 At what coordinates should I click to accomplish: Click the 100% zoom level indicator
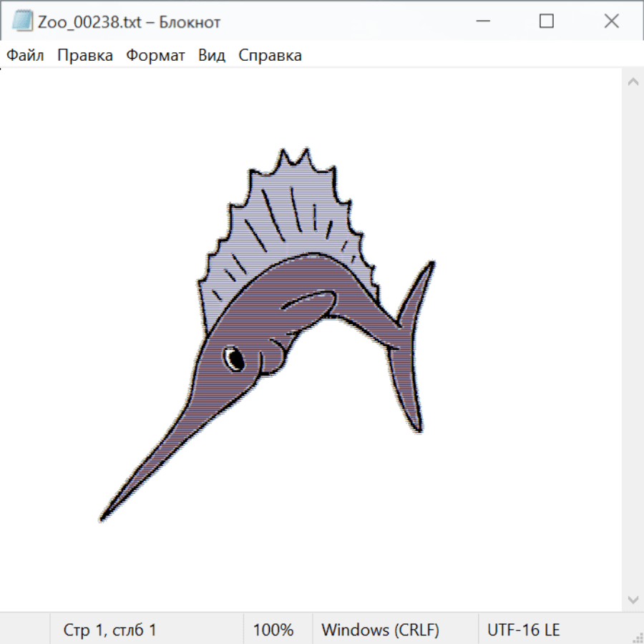(273, 630)
